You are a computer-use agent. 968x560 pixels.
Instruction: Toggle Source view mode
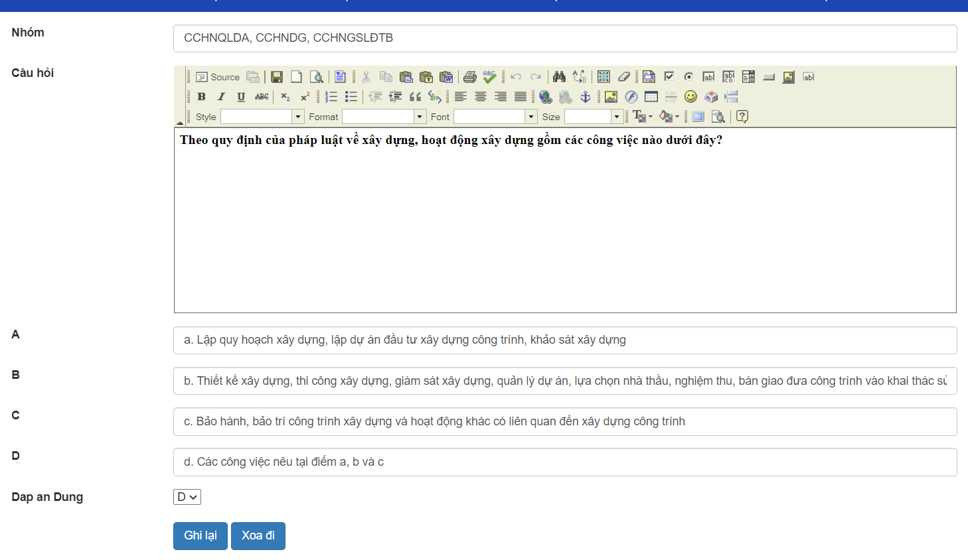click(218, 77)
